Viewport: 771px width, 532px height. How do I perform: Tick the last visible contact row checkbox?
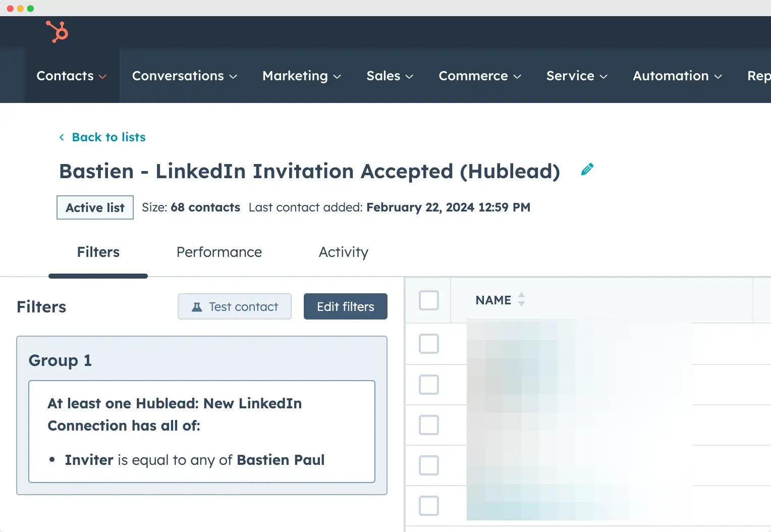point(429,506)
